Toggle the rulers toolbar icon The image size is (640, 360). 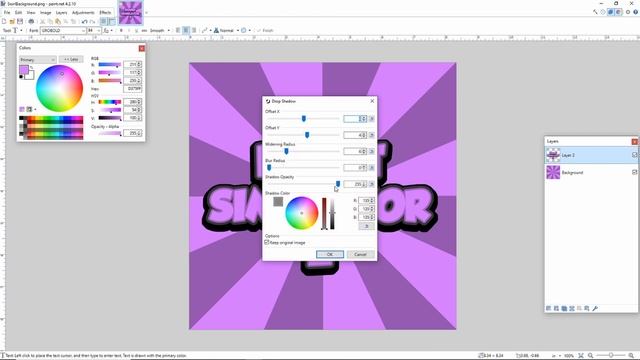tap(112, 22)
